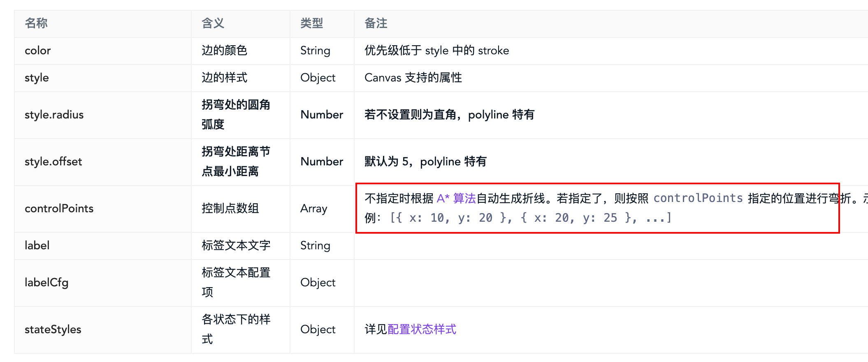Click the style.offset property name
868x362 pixels.
pyautogui.click(x=53, y=162)
